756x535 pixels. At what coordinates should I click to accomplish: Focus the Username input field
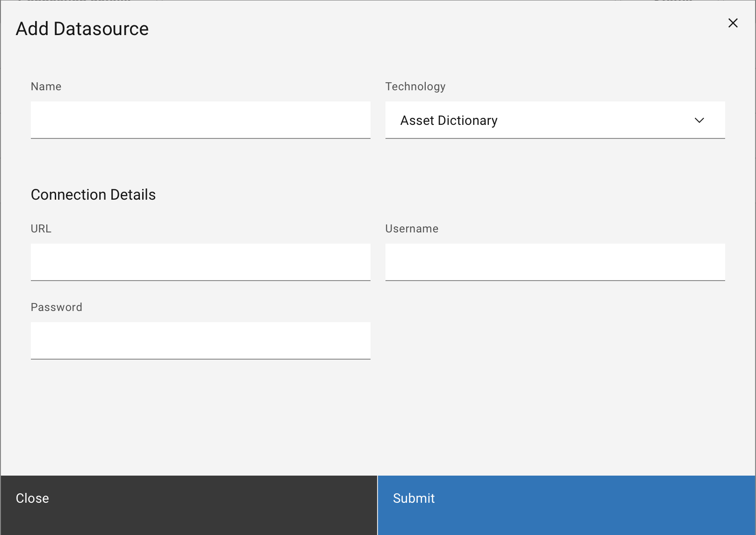click(554, 262)
